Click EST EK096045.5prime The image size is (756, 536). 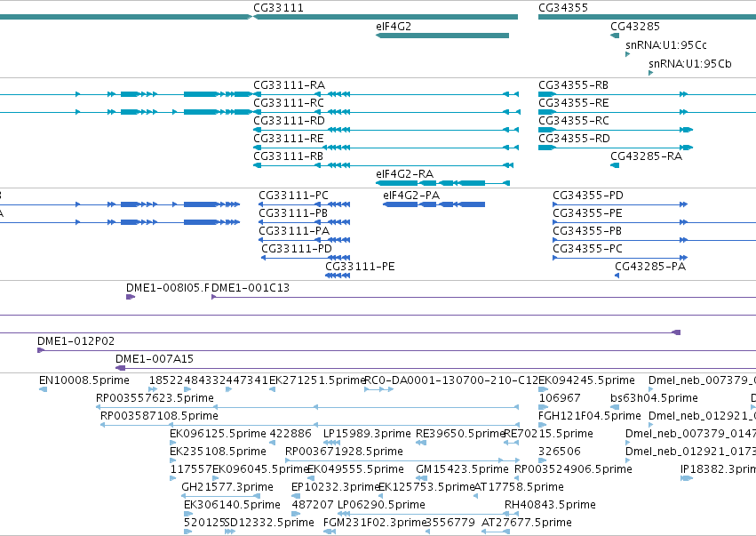[216, 478]
